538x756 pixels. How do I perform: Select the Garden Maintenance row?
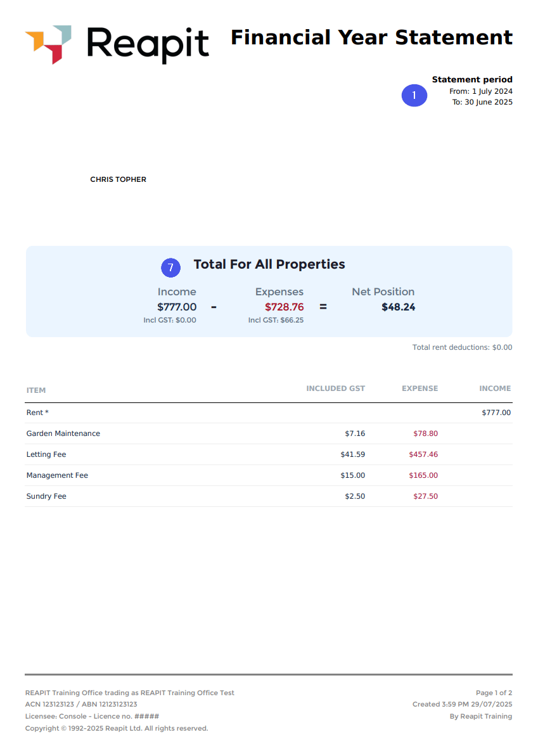(x=269, y=433)
